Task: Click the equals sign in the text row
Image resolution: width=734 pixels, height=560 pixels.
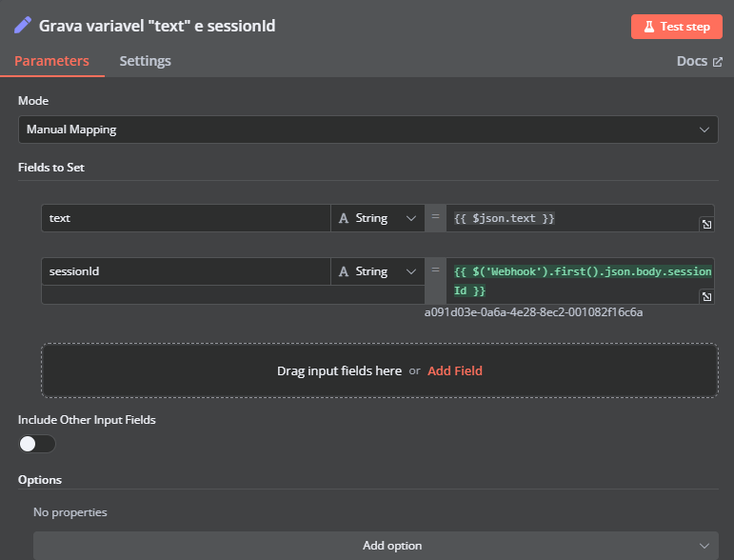Action: 436,218
